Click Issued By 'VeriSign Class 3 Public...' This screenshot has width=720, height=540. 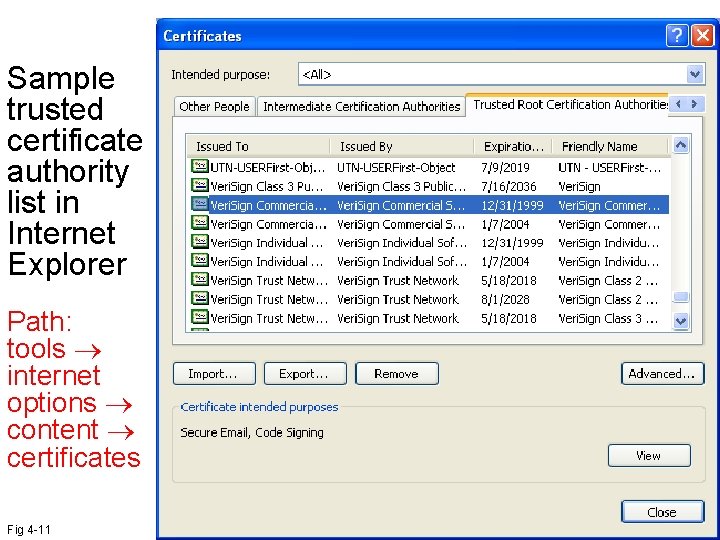pos(402,186)
